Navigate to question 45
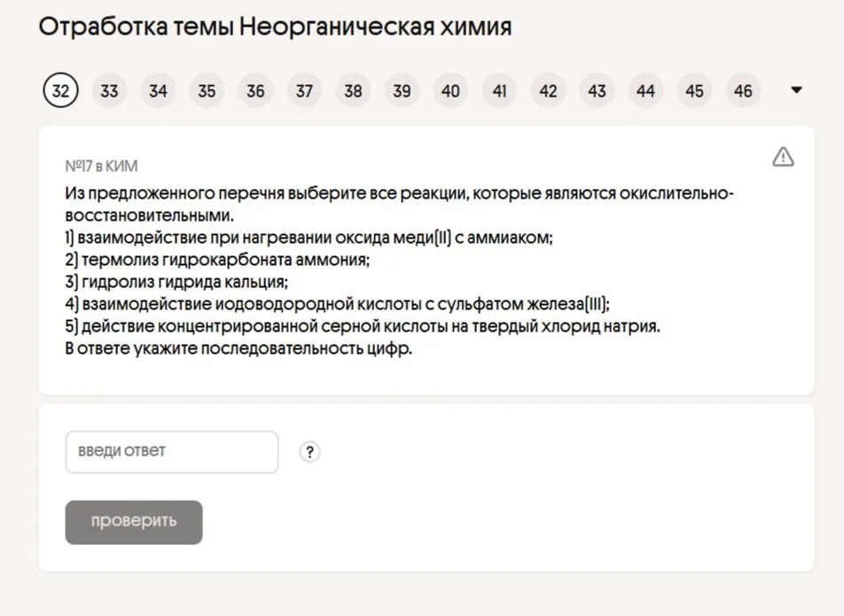This screenshot has width=844, height=616. [694, 90]
